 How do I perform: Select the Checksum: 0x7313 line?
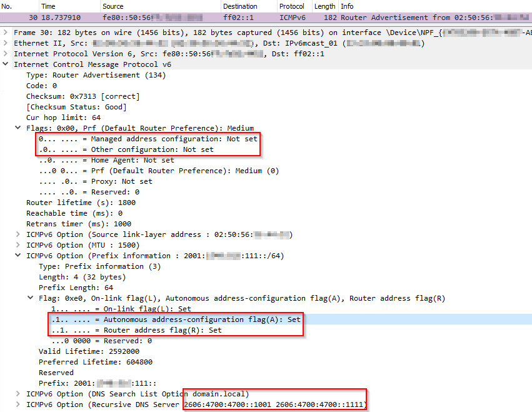83,96
